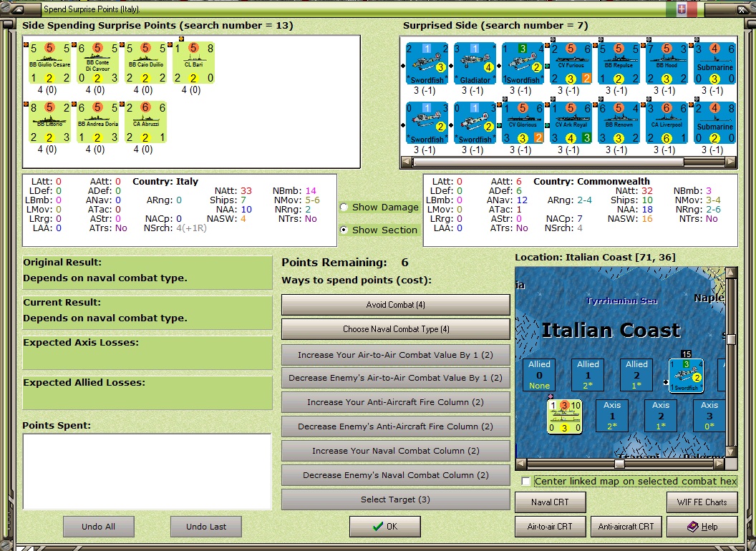Select the BB Repulse counter
Viewport: 756px width, 551px height.
[619, 63]
